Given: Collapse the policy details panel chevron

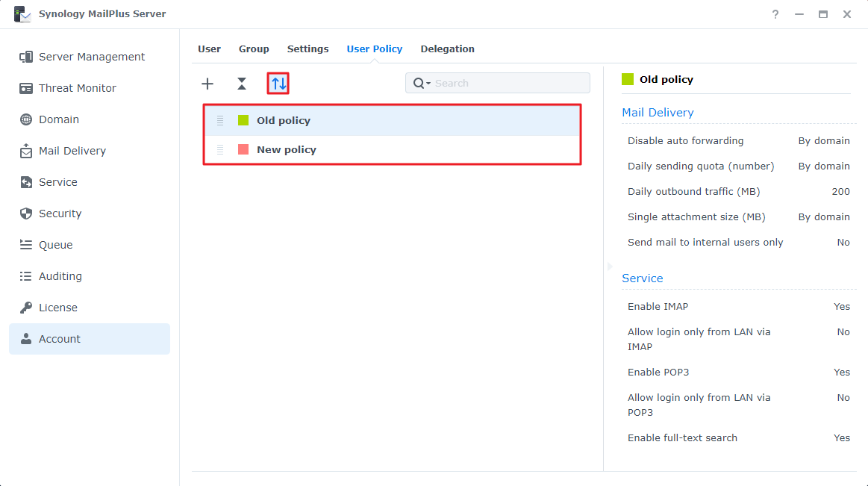Looking at the screenshot, I should tap(609, 266).
